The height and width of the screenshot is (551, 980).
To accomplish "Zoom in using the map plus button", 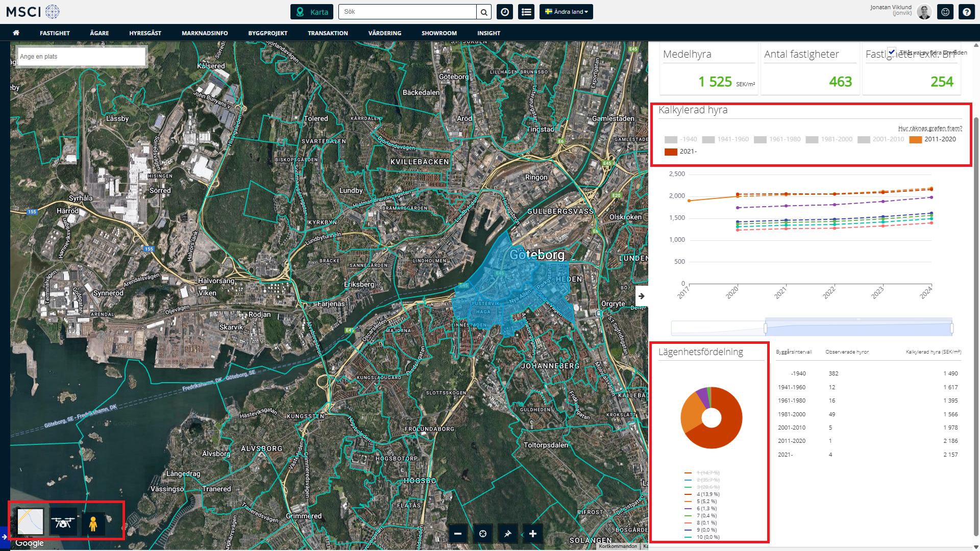I will (x=533, y=534).
